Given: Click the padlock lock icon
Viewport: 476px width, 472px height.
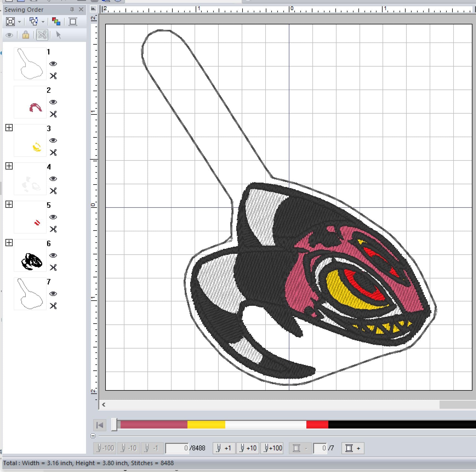Looking at the screenshot, I should (x=25, y=35).
